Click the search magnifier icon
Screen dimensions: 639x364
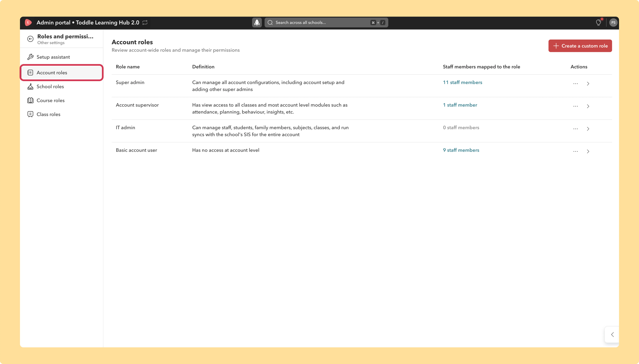click(270, 22)
